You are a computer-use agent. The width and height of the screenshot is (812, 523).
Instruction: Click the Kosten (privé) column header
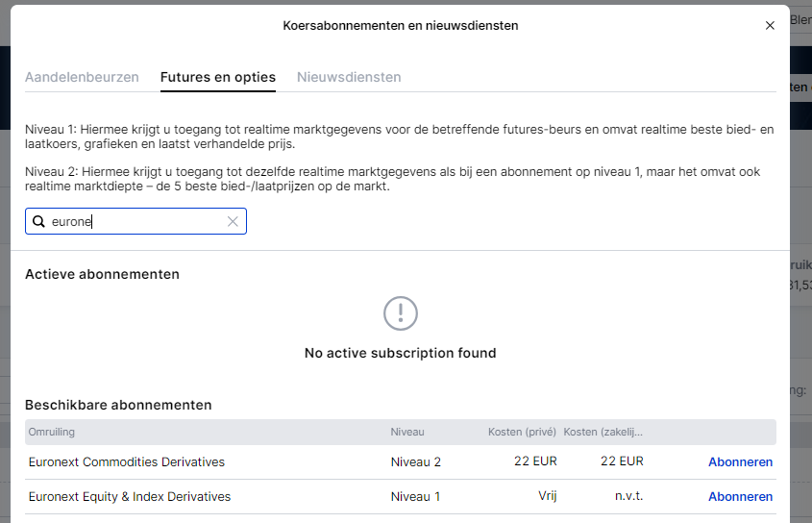click(x=522, y=433)
